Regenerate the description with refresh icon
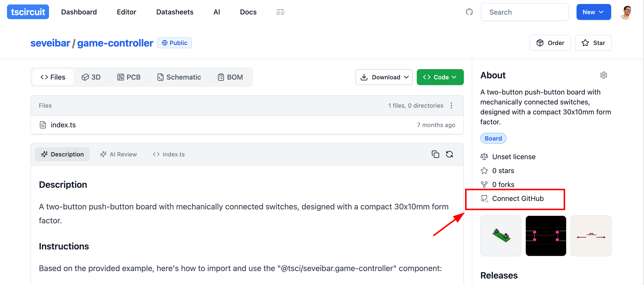This screenshot has width=644, height=285. click(x=449, y=154)
